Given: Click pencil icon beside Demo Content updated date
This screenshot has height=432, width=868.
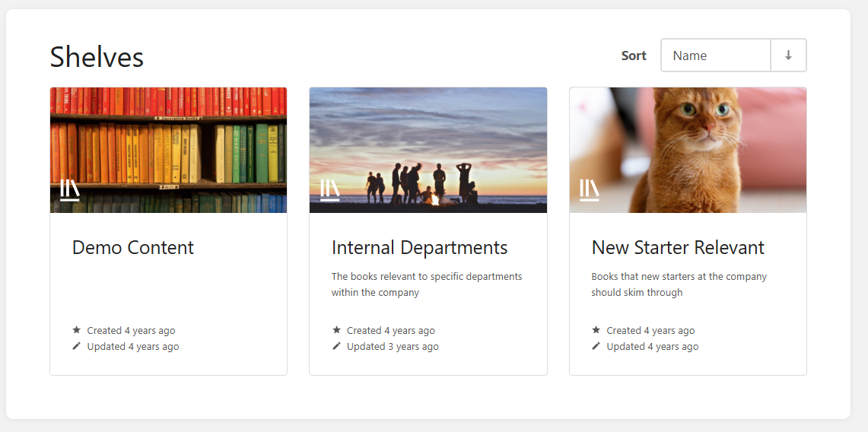Looking at the screenshot, I should pos(76,346).
